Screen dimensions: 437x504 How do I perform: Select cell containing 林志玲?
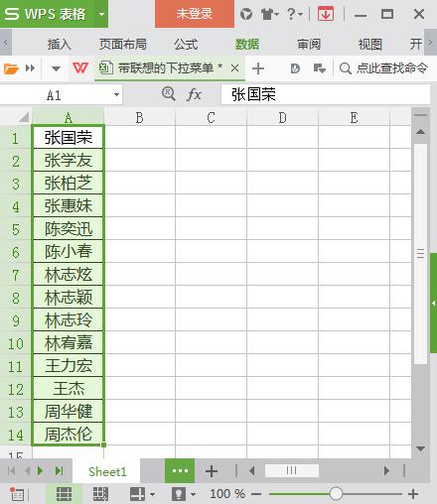click(x=69, y=319)
